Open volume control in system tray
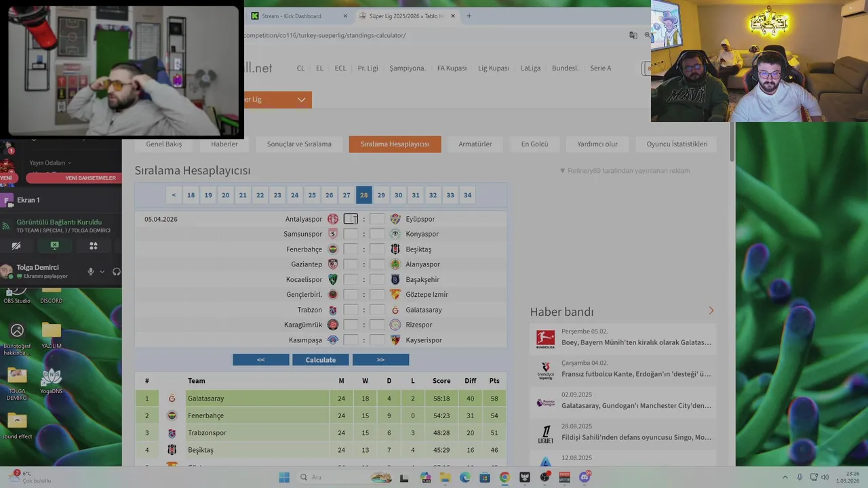The height and width of the screenshot is (488, 868). [825, 477]
